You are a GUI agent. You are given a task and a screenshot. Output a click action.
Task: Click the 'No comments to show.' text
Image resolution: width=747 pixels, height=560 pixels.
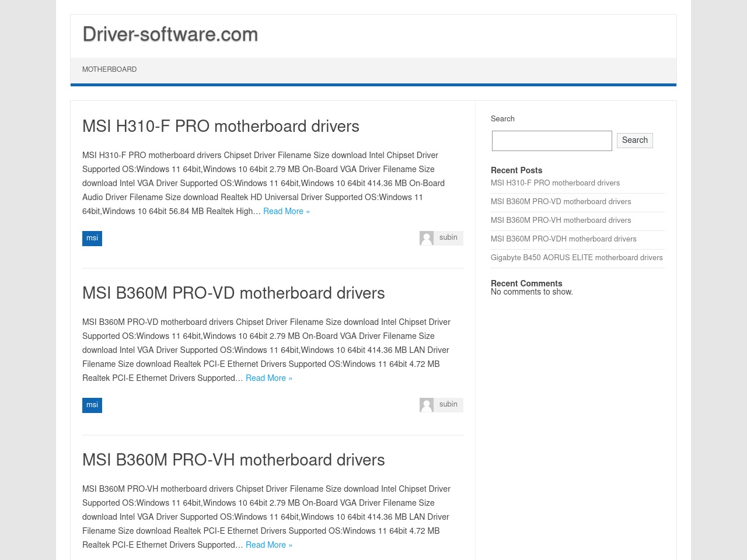532,292
